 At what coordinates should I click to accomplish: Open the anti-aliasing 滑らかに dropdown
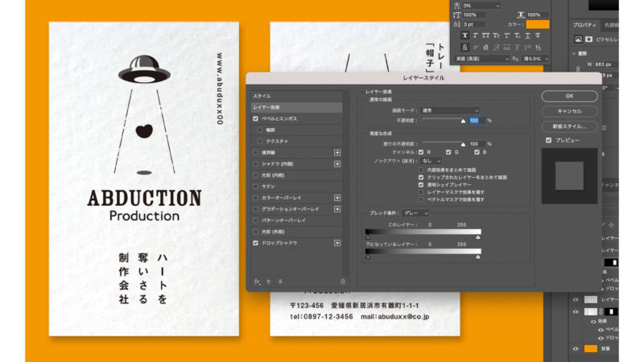535,59
